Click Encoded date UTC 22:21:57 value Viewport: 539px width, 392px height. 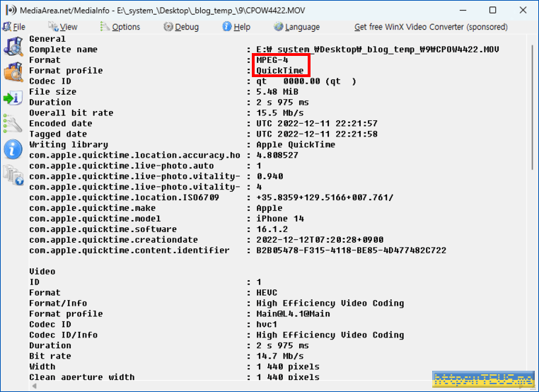point(317,123)
